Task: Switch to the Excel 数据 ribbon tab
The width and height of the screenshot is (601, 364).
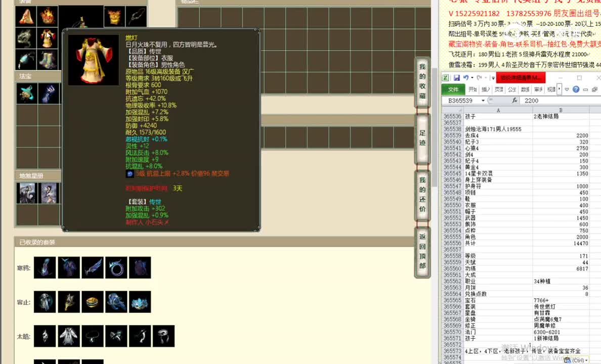Action: [x=525, y=89]
